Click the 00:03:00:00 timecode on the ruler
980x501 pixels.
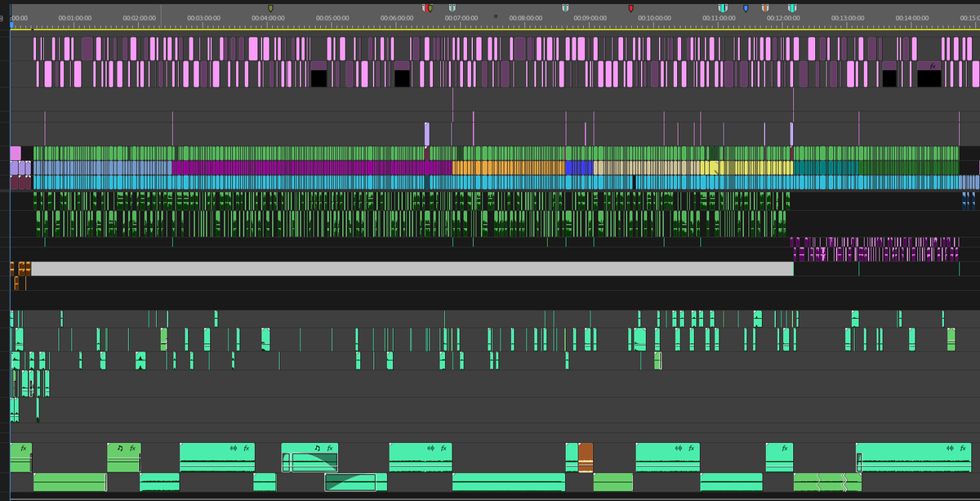point(203,17)
